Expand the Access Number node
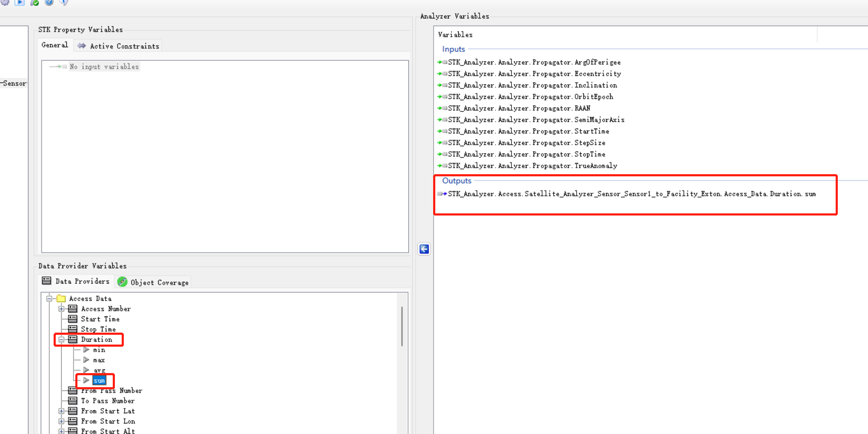Image resolution: width=868 pixels, height=434 pixels. pyautogui.click(x=61, y=309)
